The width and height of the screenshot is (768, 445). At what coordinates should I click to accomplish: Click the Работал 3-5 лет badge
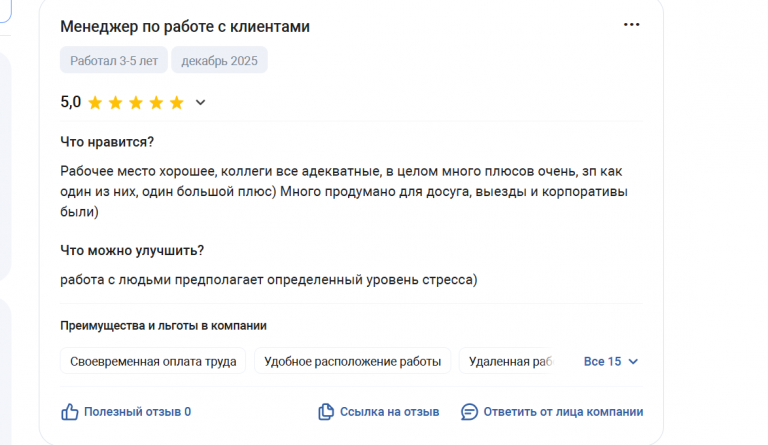114,61
